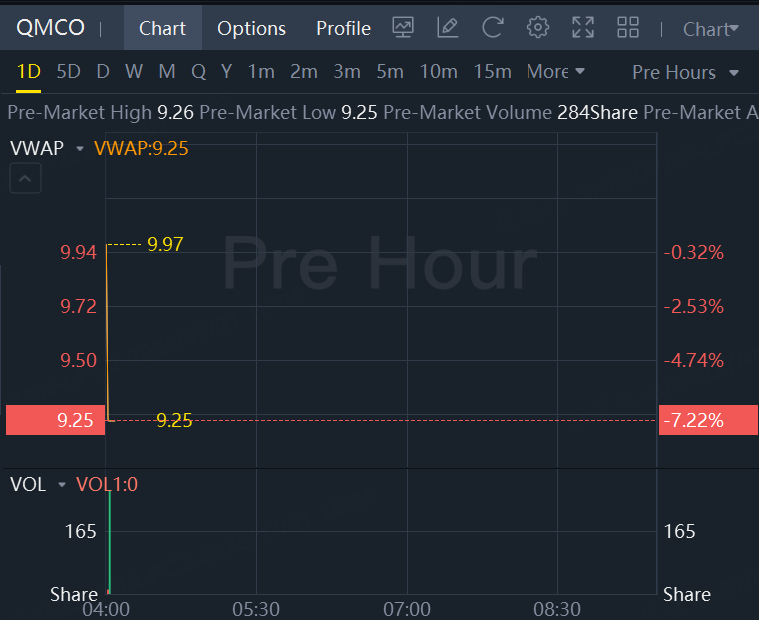759x620 pixels.
Task: Open the multi-chart grid layout icon
Action: pyautogui.click(x=628, y=28)
